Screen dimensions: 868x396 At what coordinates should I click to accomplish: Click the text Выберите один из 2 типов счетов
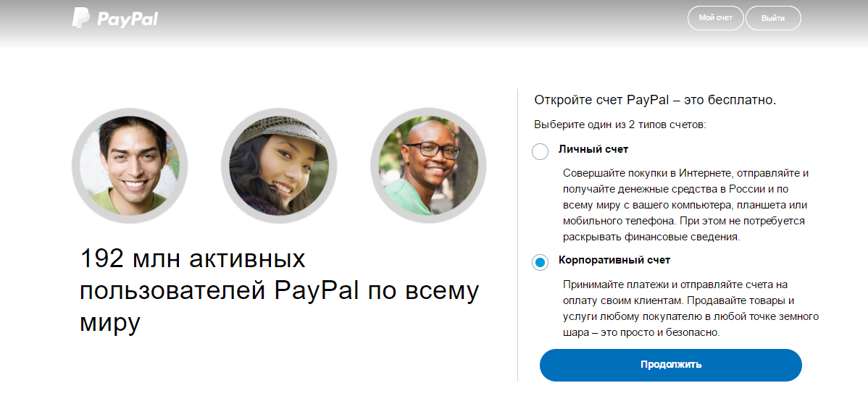pos(620,125)
